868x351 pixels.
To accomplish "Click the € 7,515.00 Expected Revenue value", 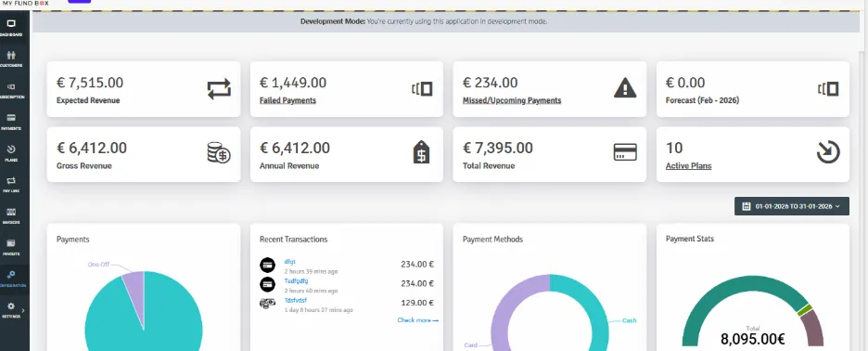I will [90, 84].
